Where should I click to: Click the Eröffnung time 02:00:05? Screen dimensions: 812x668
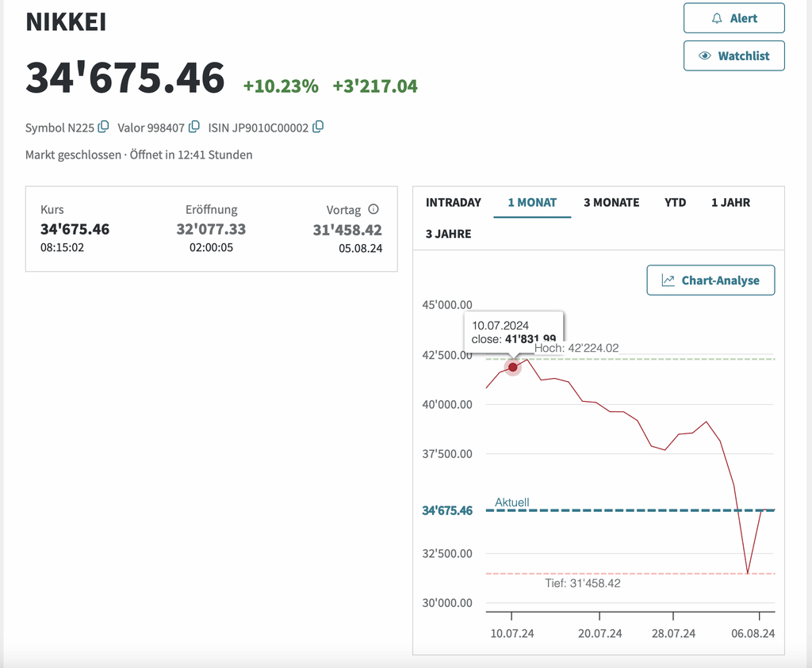click(211, 247)
